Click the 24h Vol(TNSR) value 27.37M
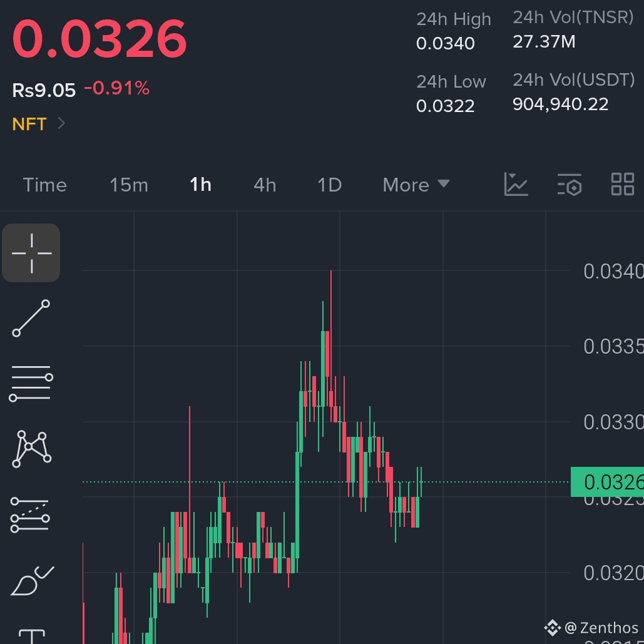 tap(544, 42)
